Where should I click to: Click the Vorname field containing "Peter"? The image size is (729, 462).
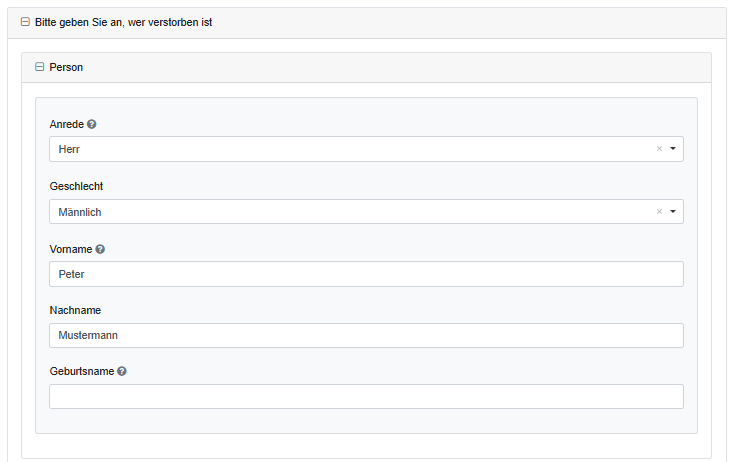pos(366,274)
